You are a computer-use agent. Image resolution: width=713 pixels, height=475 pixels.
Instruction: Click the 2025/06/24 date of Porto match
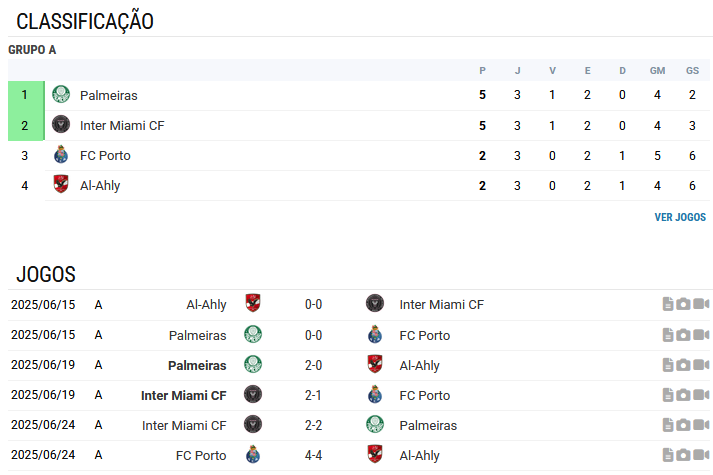coord(43,455)
